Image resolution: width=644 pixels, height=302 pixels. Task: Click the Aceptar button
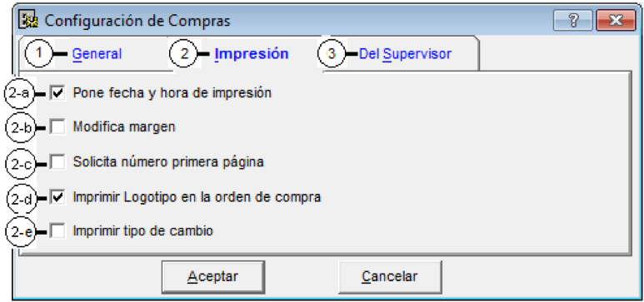pos(212,276)
